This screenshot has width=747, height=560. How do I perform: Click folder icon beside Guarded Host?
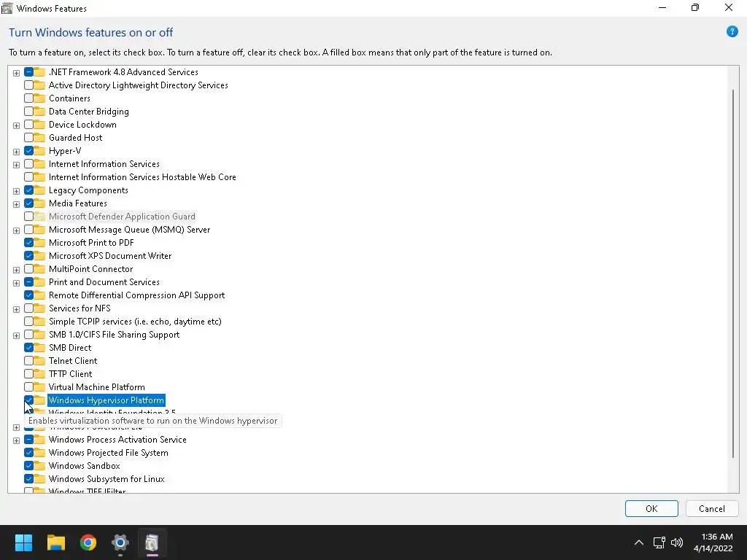pos(39,138)
